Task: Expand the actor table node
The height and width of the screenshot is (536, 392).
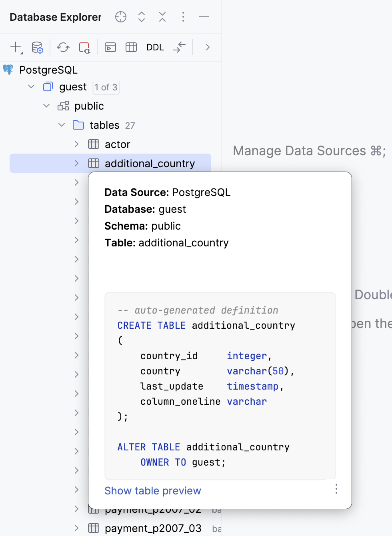Action: pyautogui.click(x=76, y=144)
